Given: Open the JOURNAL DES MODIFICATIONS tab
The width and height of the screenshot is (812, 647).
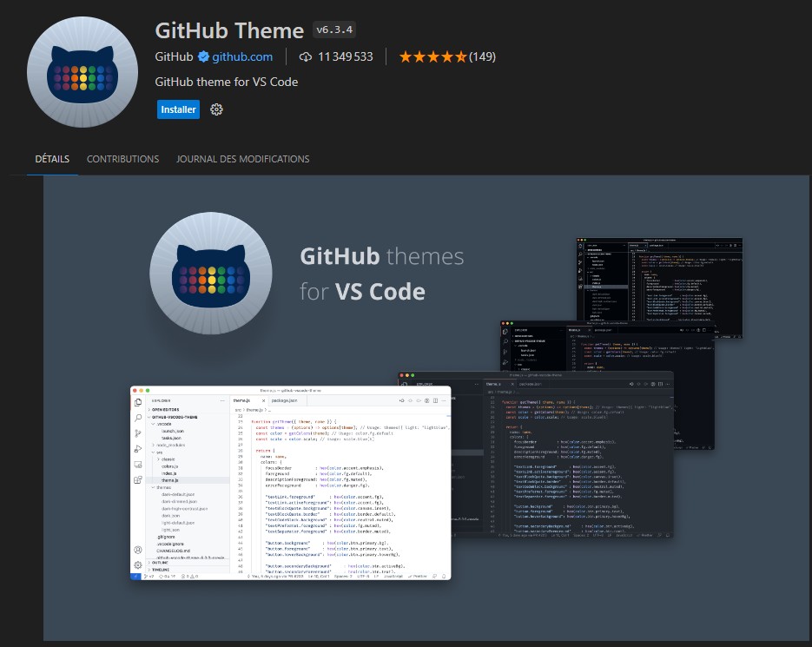Looking at the screenshot, I should tap(243, 159).
